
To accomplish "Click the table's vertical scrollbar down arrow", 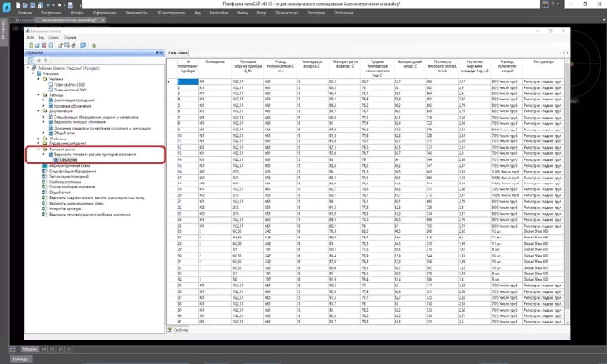I will [x=567, y=323].
